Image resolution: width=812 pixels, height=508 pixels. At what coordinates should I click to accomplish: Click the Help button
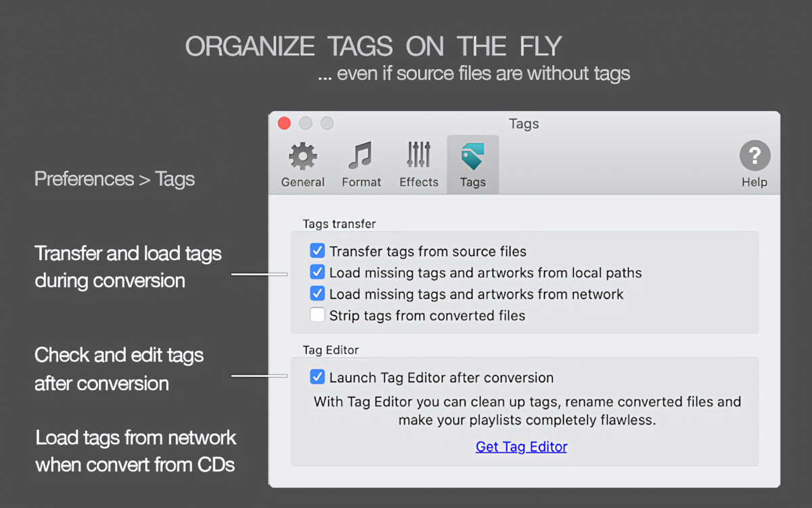point(754,164)
